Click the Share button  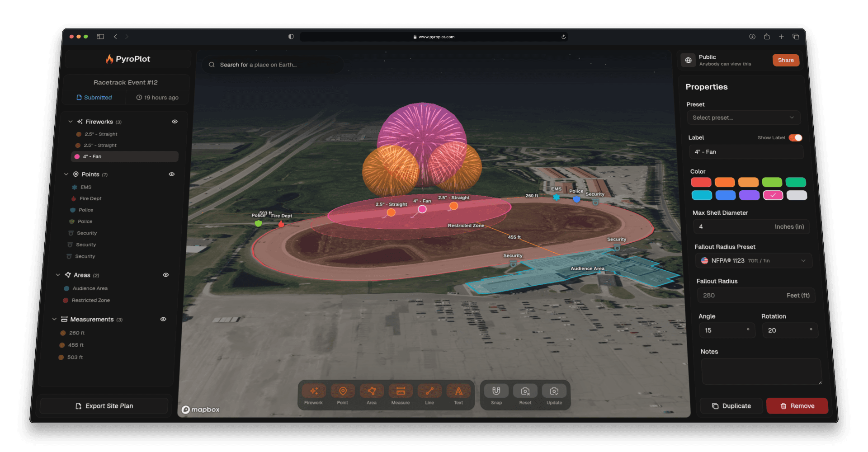(785, 60)
